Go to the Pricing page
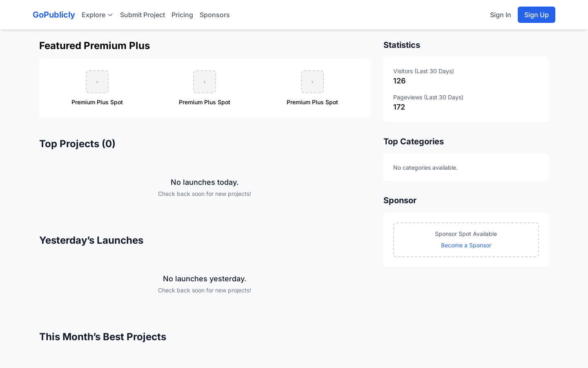 coord(182,15)
